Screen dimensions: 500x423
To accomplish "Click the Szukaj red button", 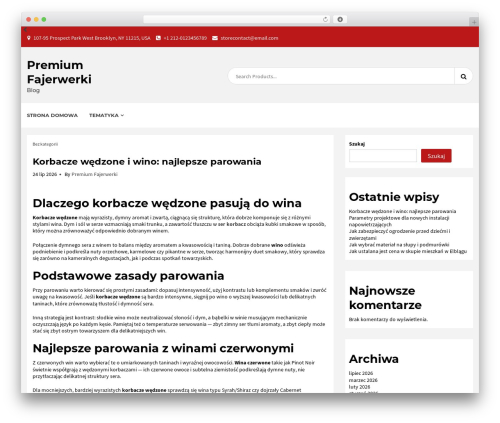I will 436,156.
